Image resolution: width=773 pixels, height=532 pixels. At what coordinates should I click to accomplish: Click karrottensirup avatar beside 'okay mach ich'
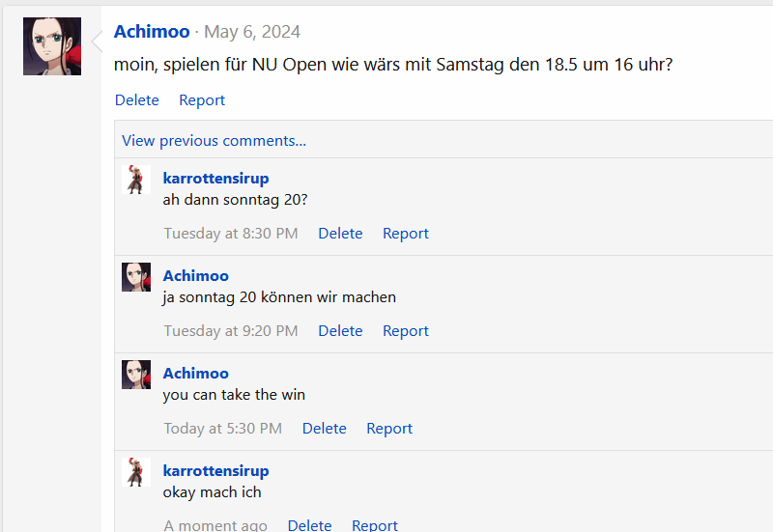pos(136,473)
